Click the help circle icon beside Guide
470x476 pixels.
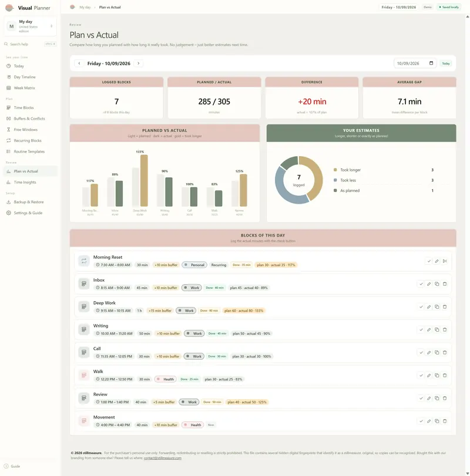click(x=6, y=466)
